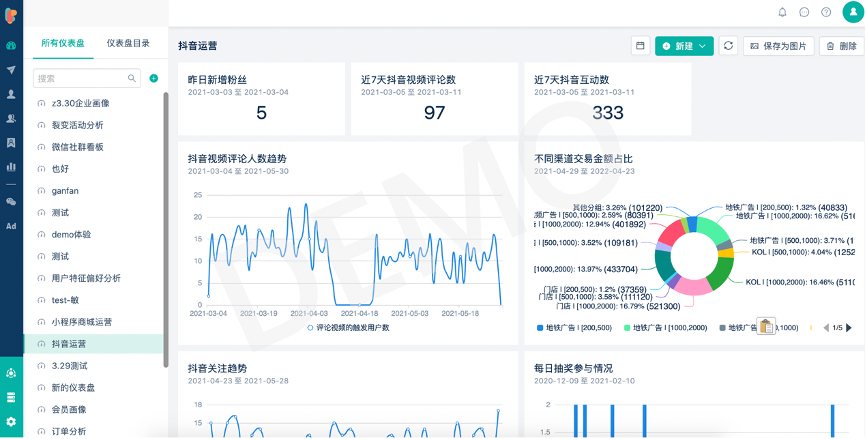Open the single user icon in navigation bar
Screen dimensions: 866x439
(x=11, y=94)
